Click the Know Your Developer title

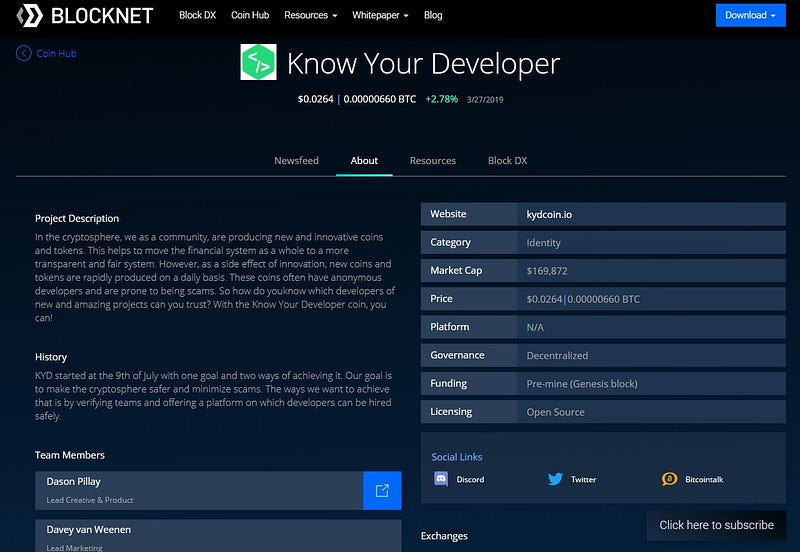pos(423,63)
